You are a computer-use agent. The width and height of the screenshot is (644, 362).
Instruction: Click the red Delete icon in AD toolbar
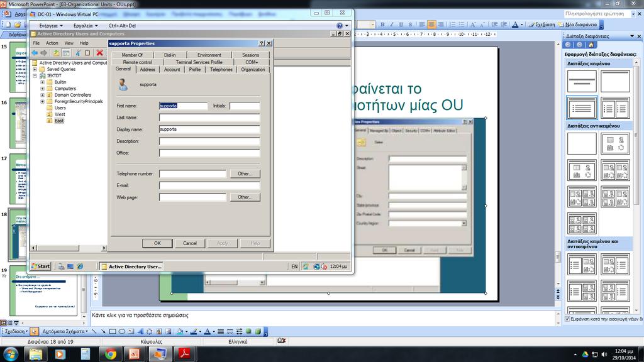click(x=99, y=53)
